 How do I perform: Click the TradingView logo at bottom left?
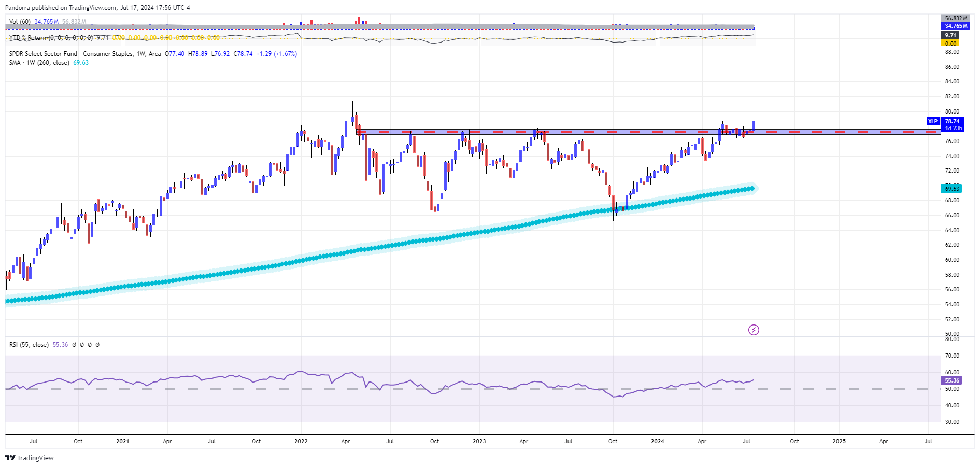[30, 458]
